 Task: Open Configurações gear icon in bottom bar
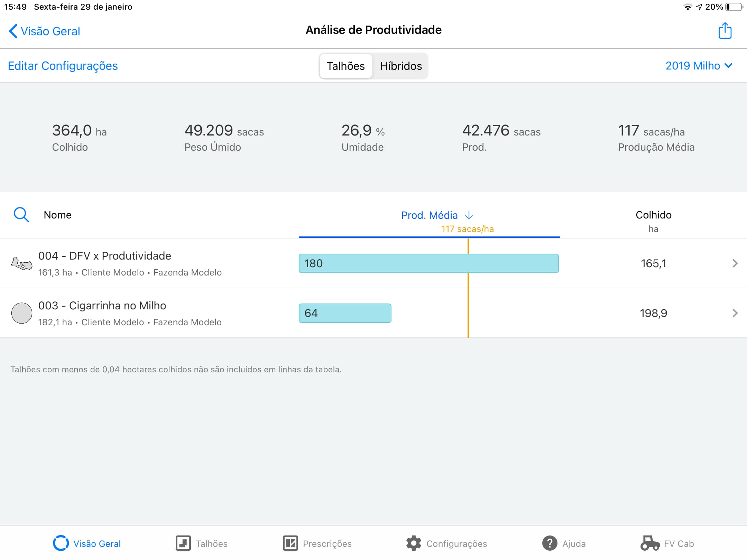pyautogui.click(x=414, y=543)
